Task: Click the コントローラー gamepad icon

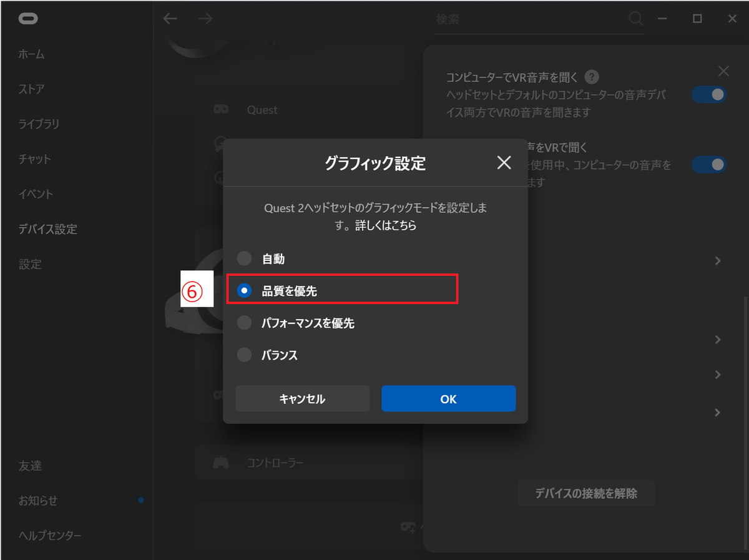Action: (x=221, y=463)
